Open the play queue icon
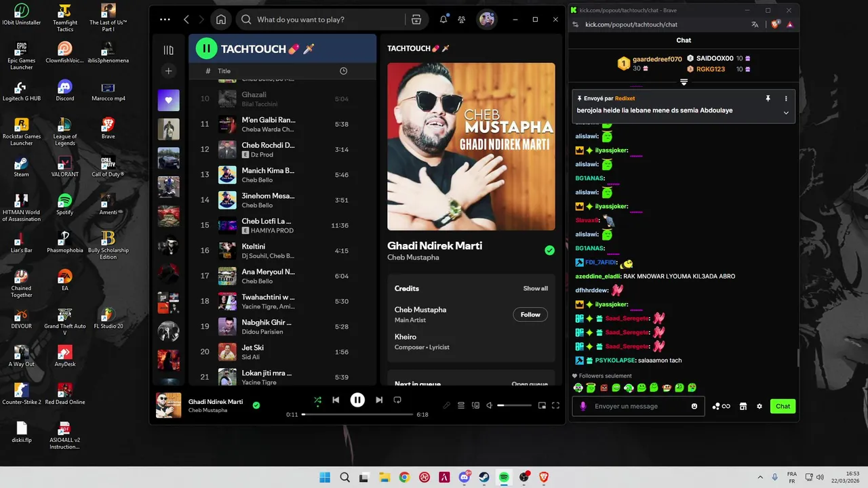The image size is (868, 488). click(x=461, y=405)
